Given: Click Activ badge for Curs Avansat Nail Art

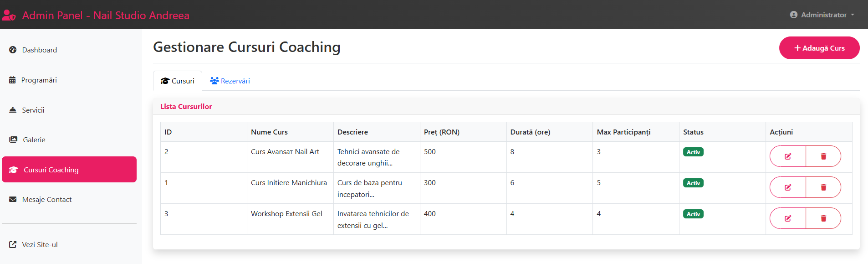Looking at the screenshot, I should point(693,152).
